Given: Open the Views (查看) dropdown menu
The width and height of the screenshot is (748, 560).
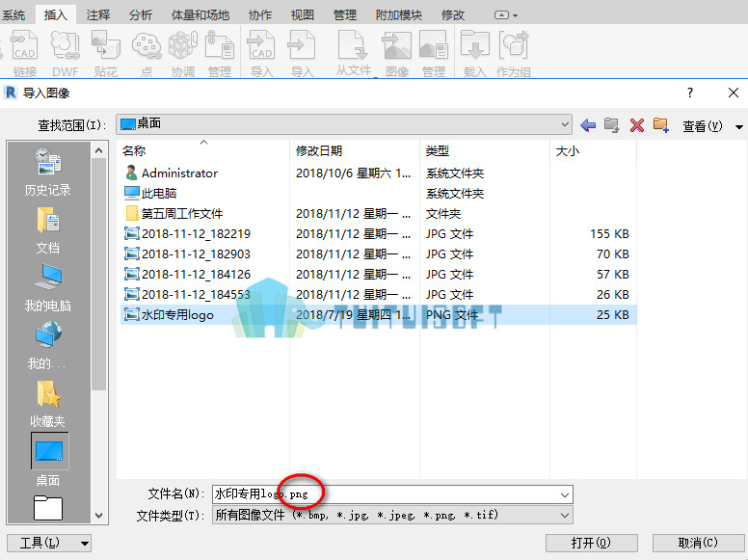Looking at the screenshot, I should pos(712,126).
